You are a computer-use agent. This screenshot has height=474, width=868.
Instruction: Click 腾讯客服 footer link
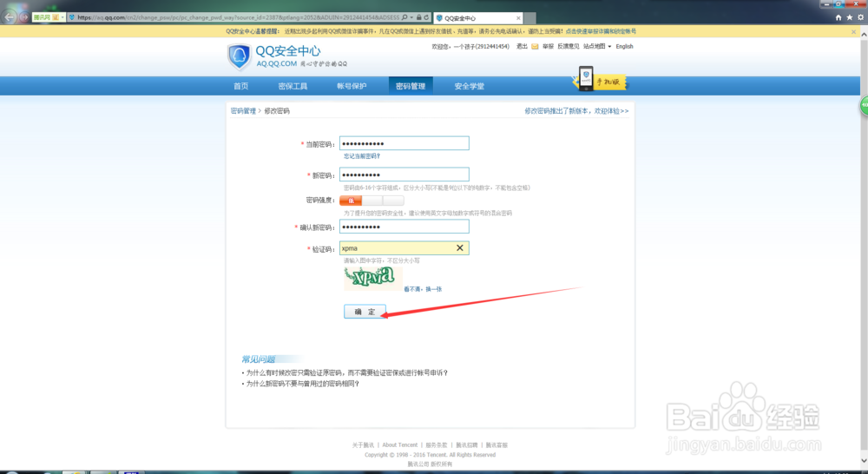496,445
